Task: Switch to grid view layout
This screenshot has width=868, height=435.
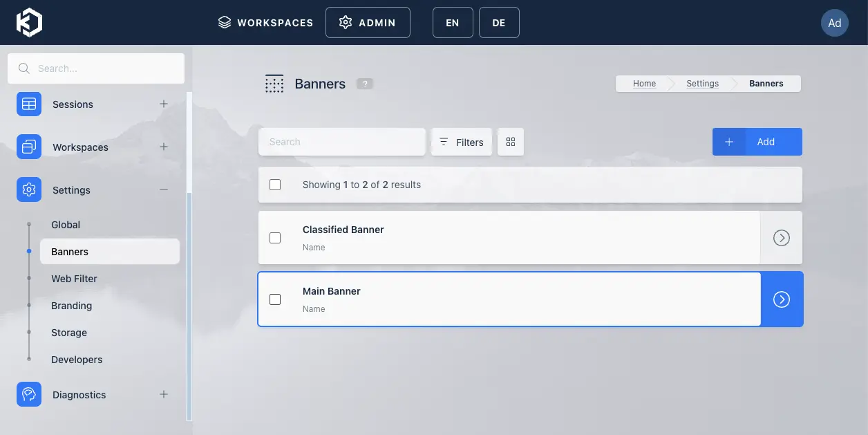Action: tap(510, 142)
